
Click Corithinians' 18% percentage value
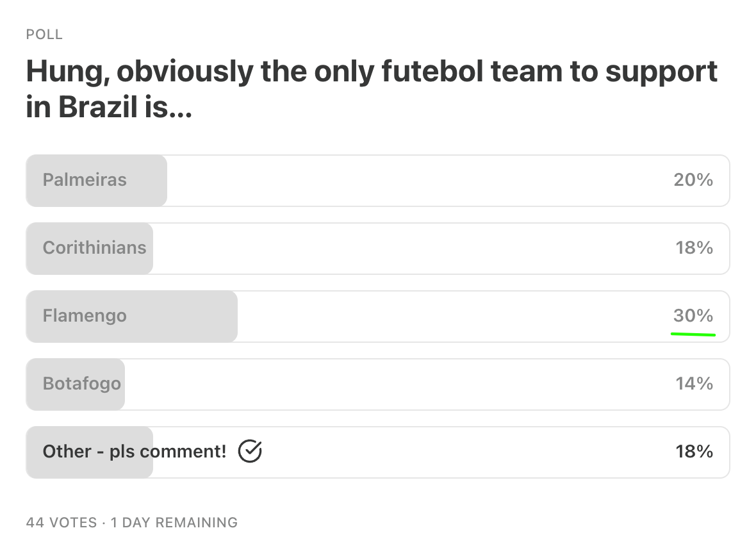[x=694, y=248]
